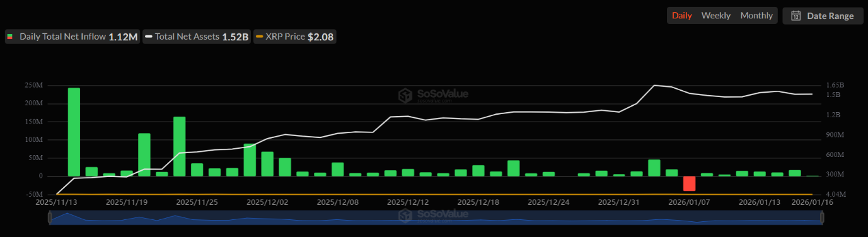Click the 2025/11/13 date axis label
The height and width of the screenshot is (237, 868).
tap(56, 202)
